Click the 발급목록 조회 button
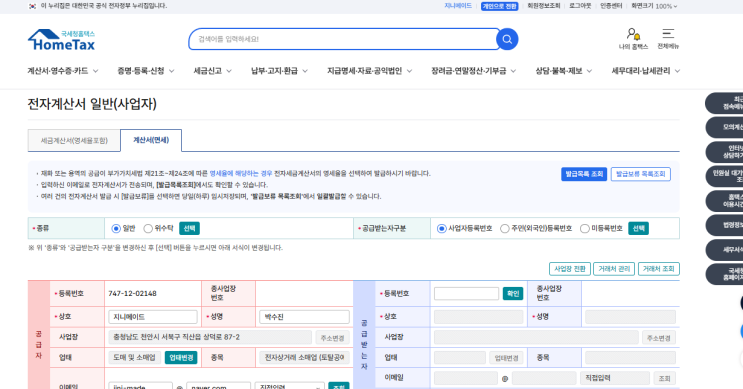 (584, 174)
